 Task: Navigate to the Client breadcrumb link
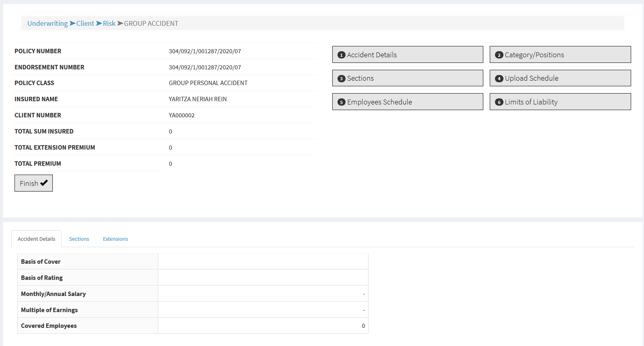coord(85,23)
